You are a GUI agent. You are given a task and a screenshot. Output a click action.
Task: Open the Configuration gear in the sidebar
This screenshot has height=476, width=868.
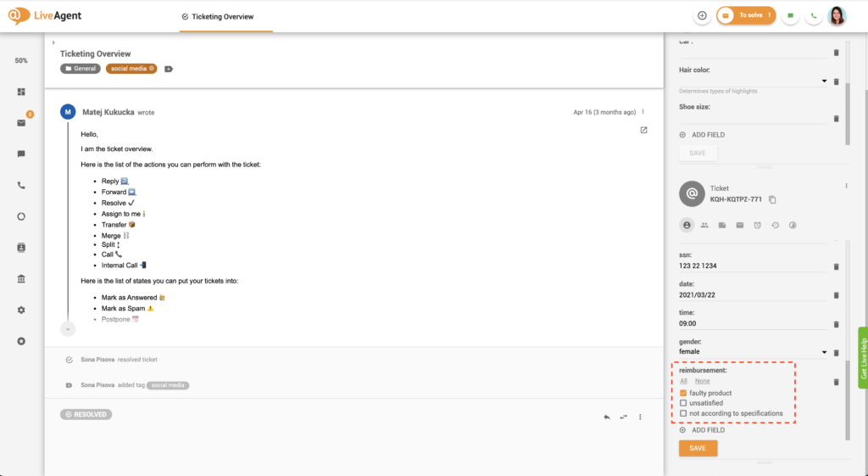[x=21, y=310]
